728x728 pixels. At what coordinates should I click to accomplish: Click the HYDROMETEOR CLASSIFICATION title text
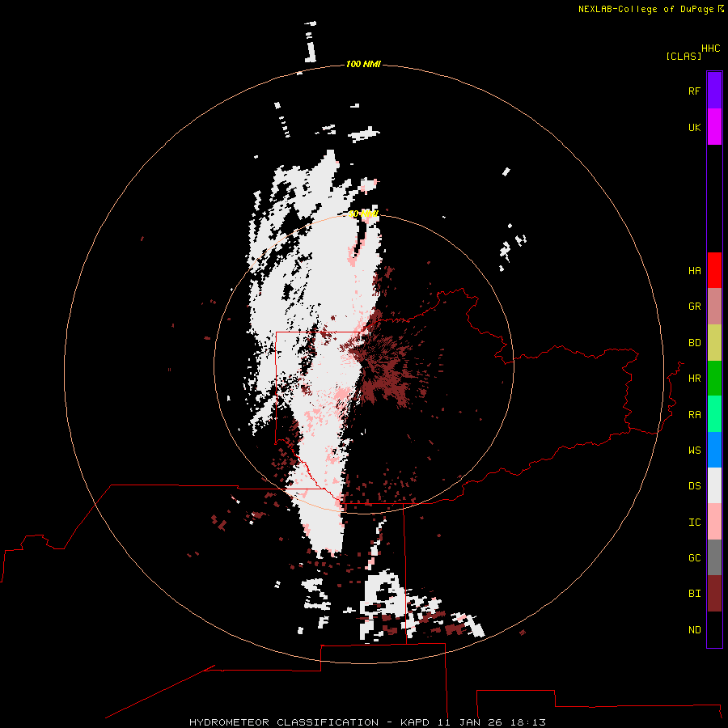[x=284, y=722]
